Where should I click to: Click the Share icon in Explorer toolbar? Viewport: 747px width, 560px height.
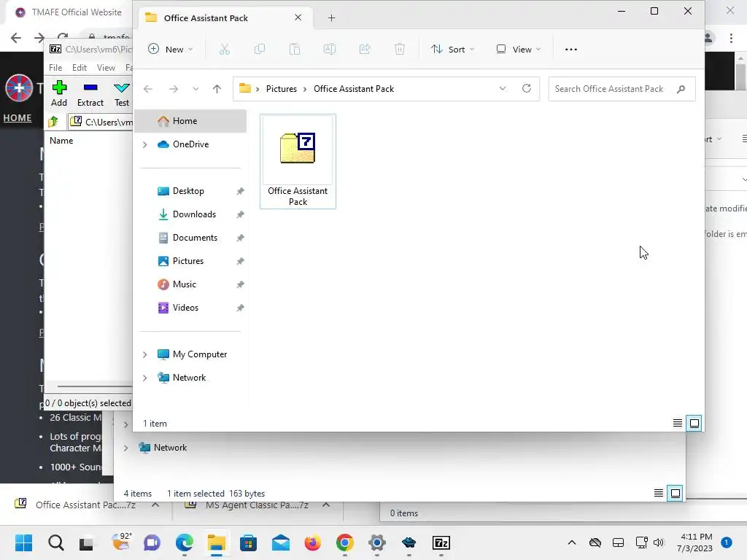pos(365,49)
